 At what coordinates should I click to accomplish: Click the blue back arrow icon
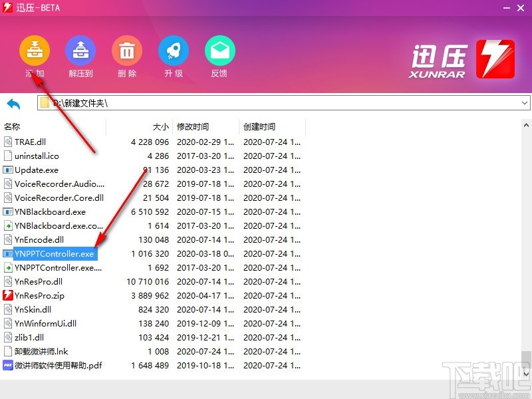coord(13,104)
